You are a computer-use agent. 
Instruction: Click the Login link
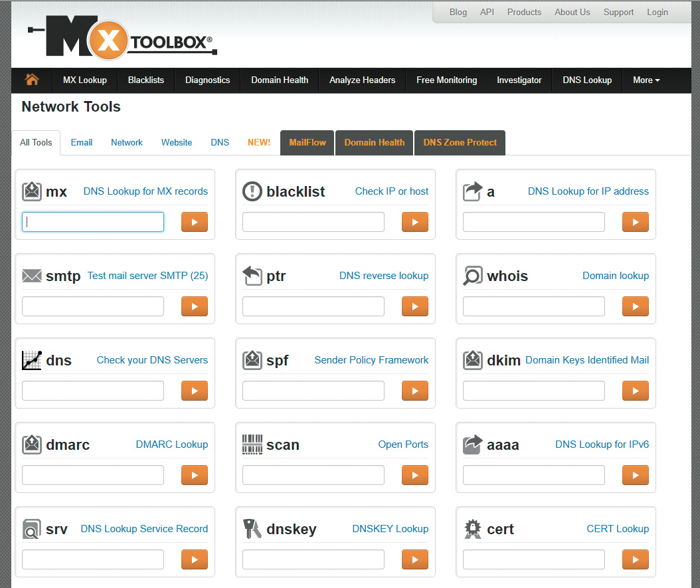(x=657, y=12)
